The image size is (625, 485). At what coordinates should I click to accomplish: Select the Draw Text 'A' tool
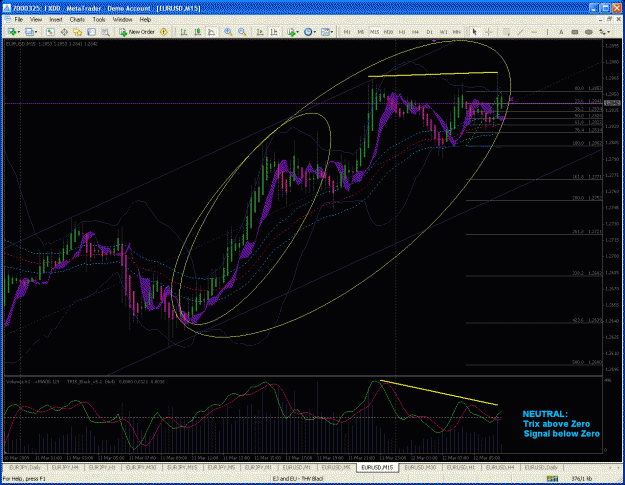[561, 32]
